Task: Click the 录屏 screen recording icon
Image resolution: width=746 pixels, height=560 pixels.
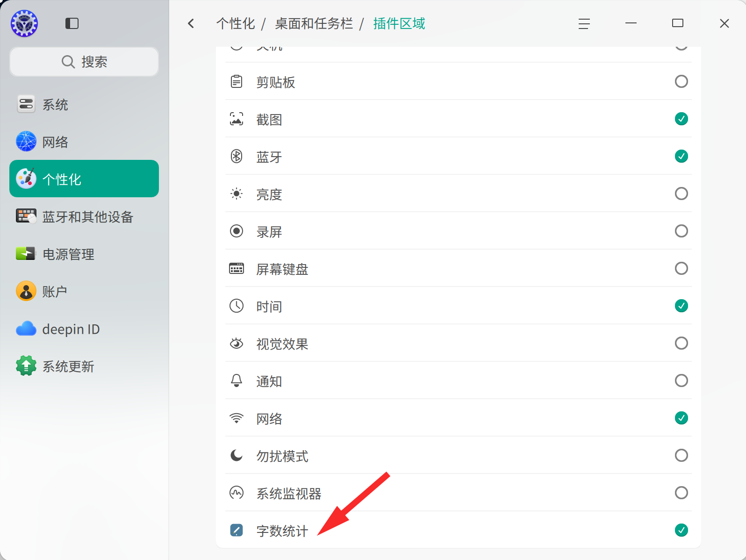Action: 237,231
